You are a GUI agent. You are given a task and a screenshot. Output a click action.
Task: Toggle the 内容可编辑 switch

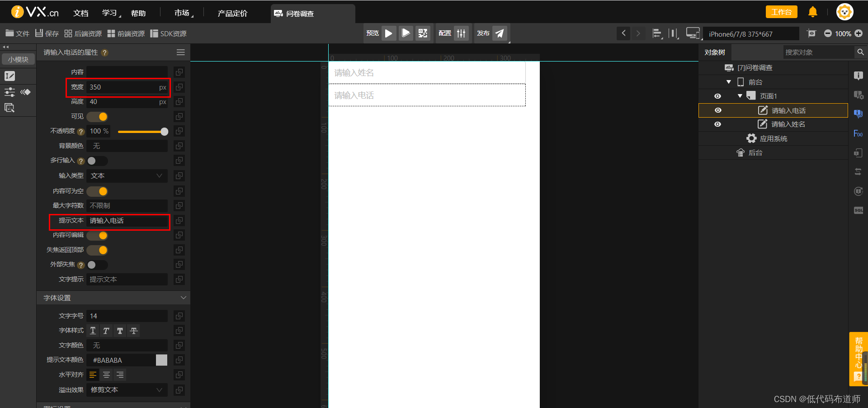click(x=97, y=235)
